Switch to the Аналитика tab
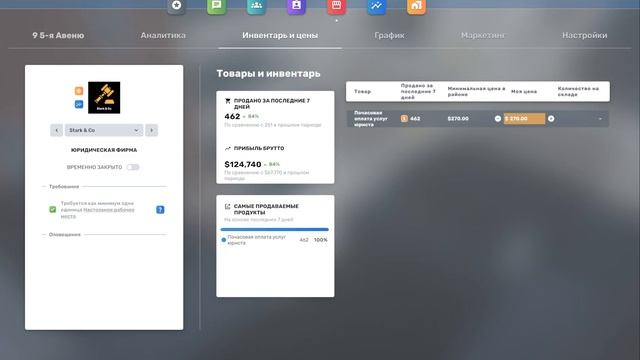Screen dimensions: 640x360 163,36
